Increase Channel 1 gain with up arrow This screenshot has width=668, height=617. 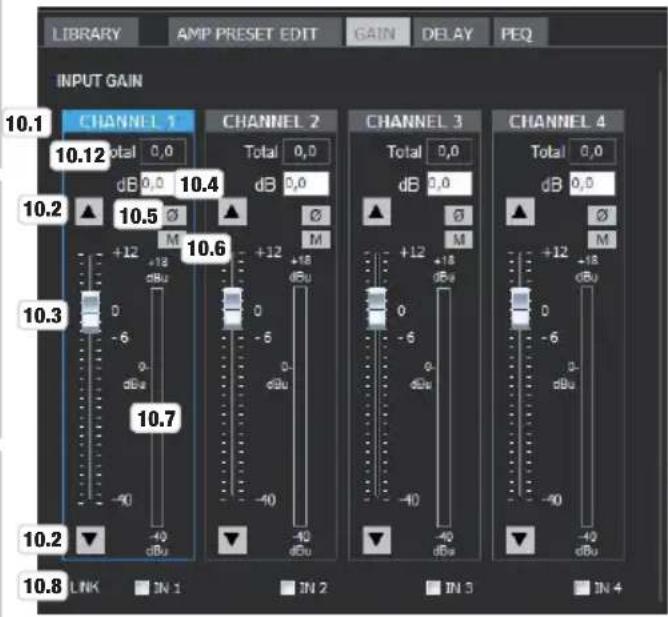(89, 211)
